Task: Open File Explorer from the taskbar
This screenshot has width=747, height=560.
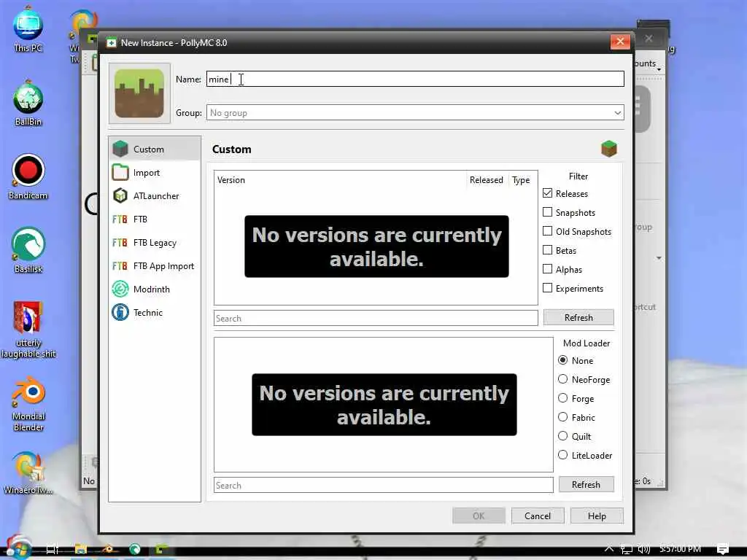Action: 81,550
